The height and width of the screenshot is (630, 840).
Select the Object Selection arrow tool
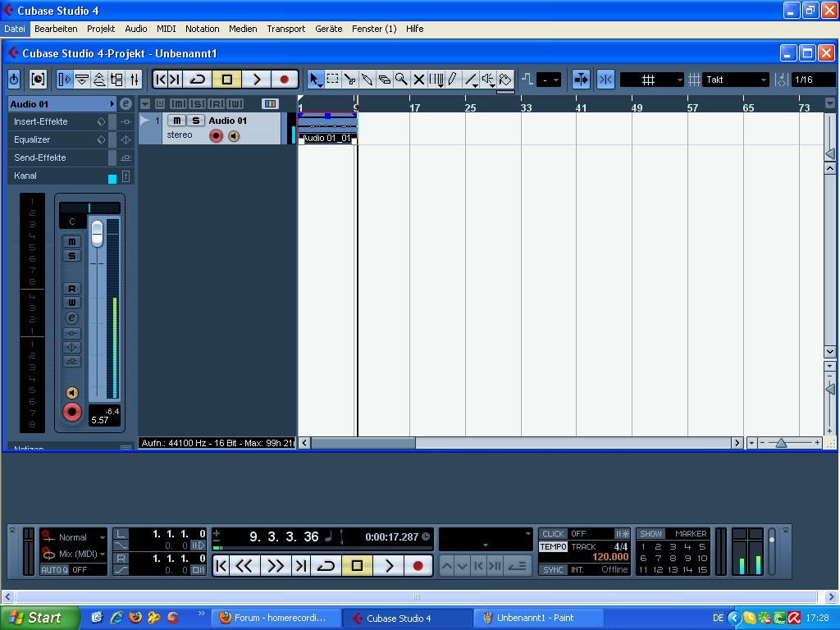pos(316,80)
